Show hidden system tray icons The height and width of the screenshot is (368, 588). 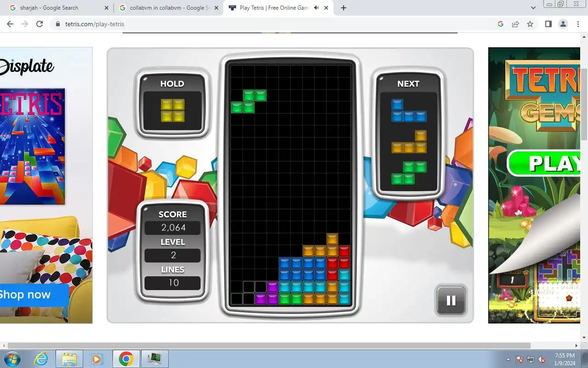tap(508, 359)
